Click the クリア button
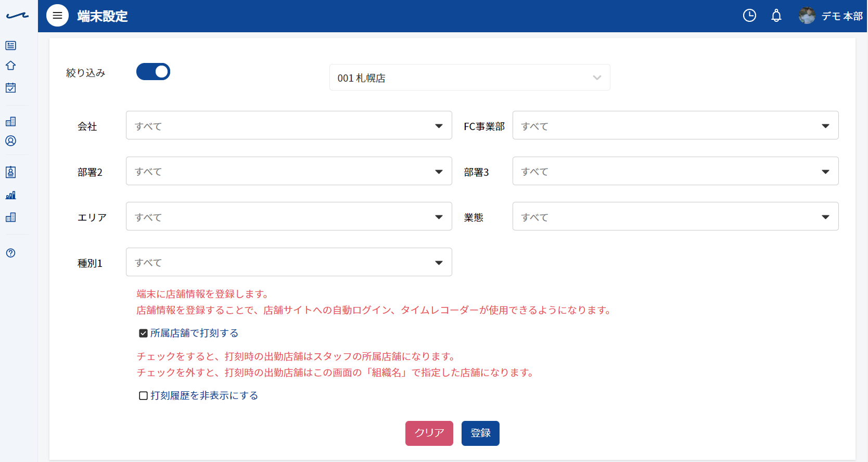This screenshot has height=462, width=868. (x=429, y=433)
